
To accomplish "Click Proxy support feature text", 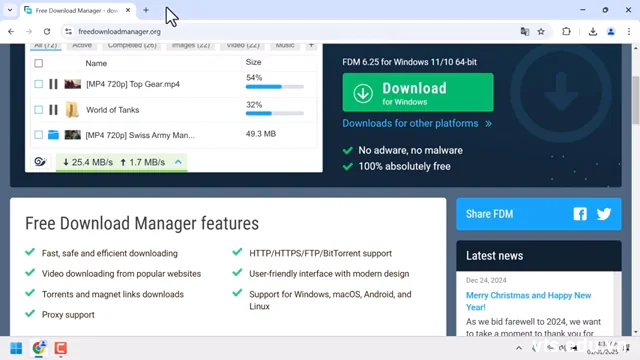I will point(68,315).
